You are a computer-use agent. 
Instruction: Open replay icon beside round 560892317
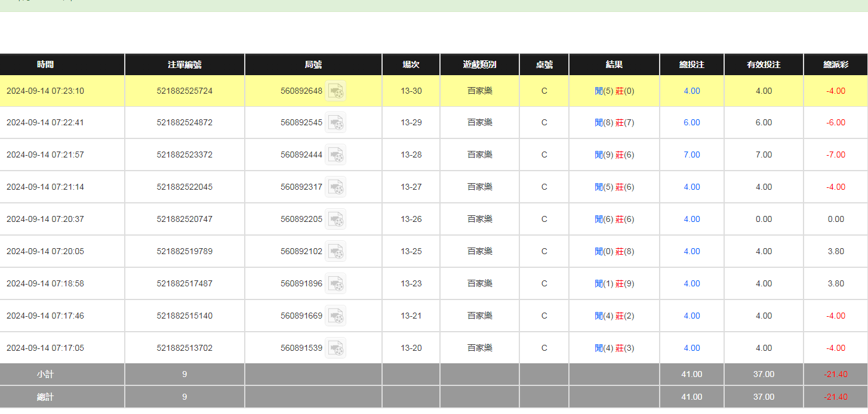(x=335, y=187)
